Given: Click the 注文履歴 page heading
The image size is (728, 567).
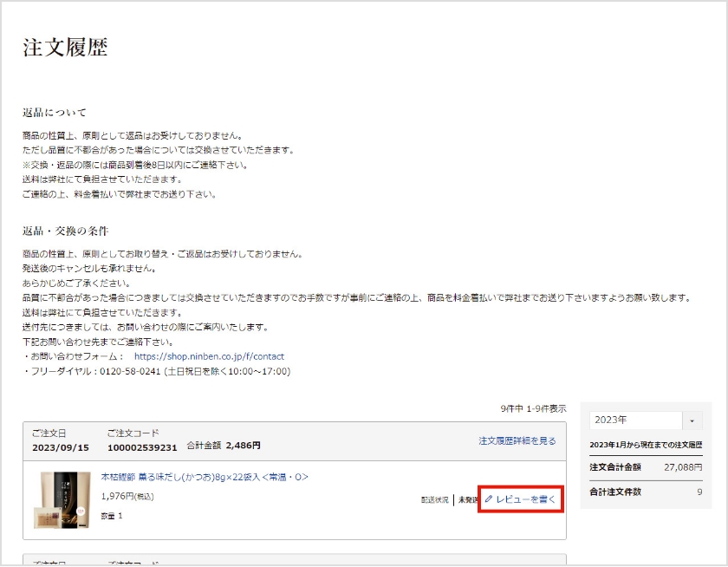Looking at the screenshot, I should (x=65, y=48).
